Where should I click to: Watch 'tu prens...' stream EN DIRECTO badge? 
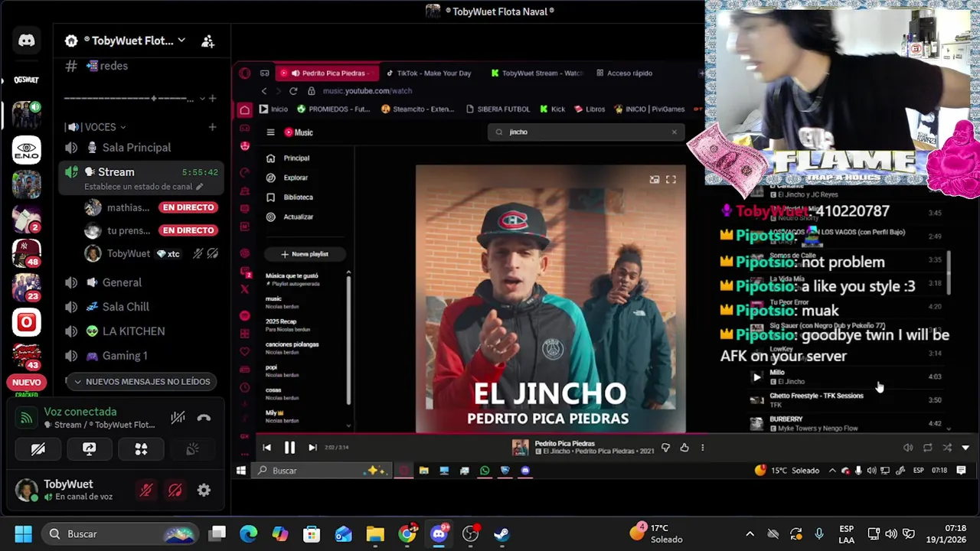[188, 230]
